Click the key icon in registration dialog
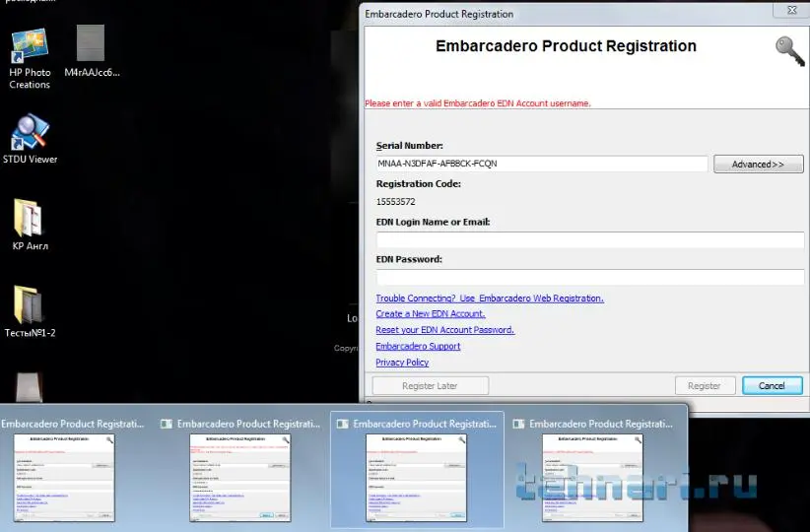Viewport: 810px width, 532px height. [x=789, y=50]
